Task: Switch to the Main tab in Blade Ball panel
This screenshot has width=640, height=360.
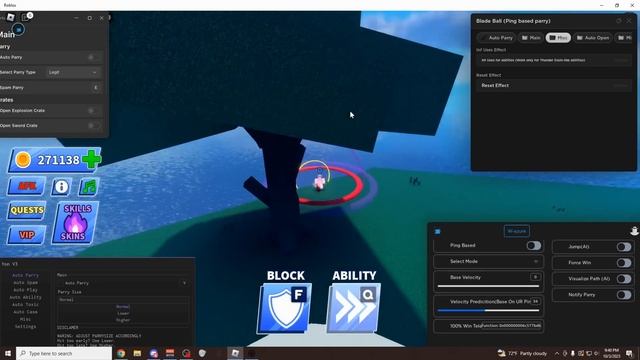Action: (x=531, y=38)
